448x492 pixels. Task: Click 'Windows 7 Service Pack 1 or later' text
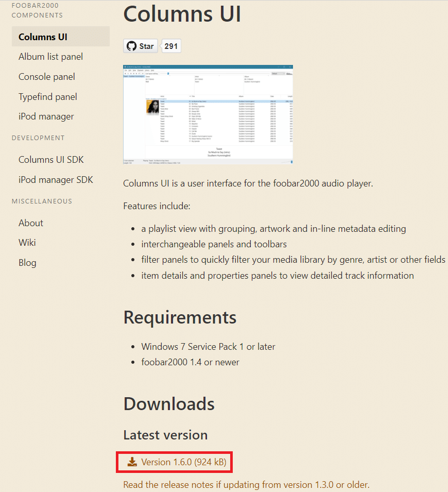tap(208, 347)
